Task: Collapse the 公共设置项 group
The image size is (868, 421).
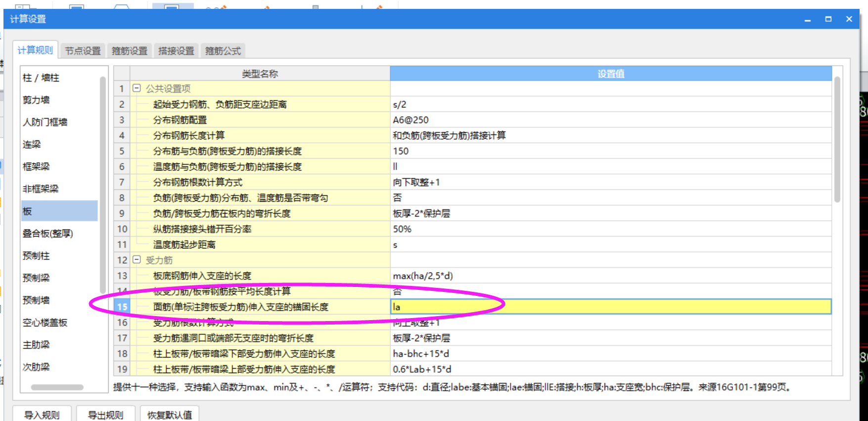Action: (x=137, y=89)
